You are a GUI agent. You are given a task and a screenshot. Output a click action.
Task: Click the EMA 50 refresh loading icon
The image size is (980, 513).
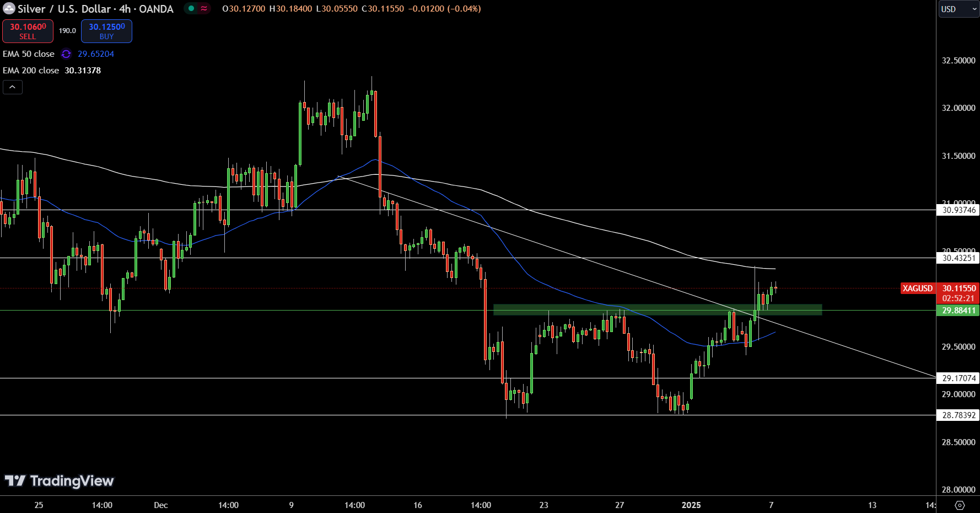point(66,54)
